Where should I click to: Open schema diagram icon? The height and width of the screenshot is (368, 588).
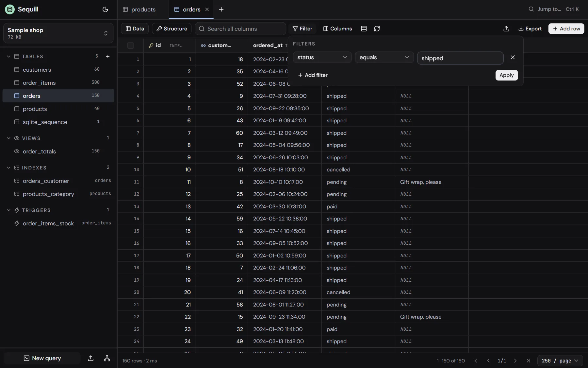click(x=107, y=358)
